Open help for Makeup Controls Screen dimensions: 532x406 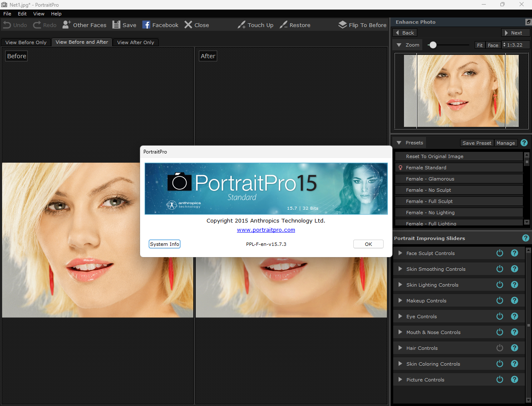[x=515, y=301]
